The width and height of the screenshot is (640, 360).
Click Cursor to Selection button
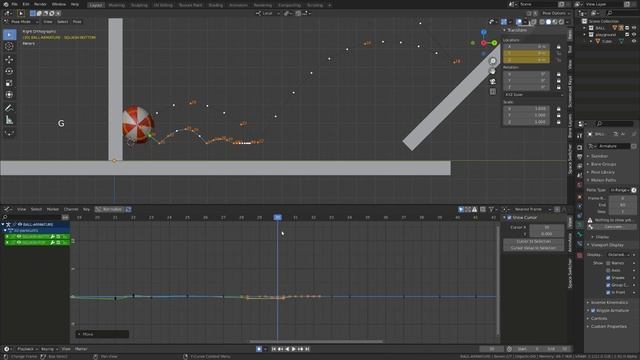point(533,241)
